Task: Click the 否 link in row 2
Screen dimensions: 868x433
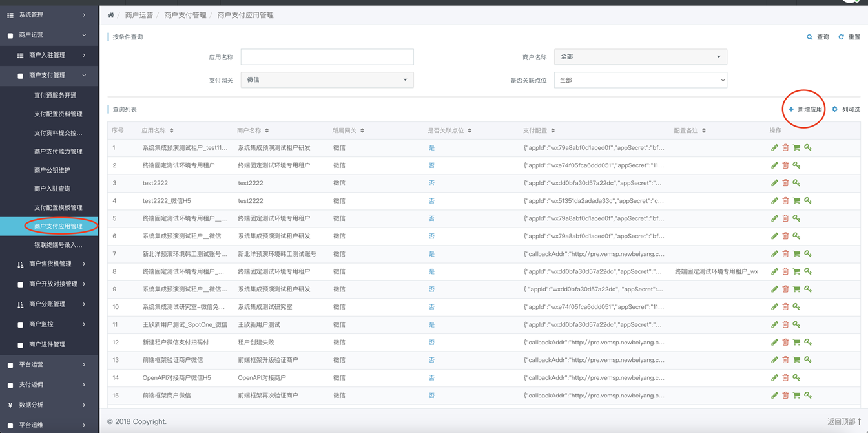Action: [x=431, y=165]
